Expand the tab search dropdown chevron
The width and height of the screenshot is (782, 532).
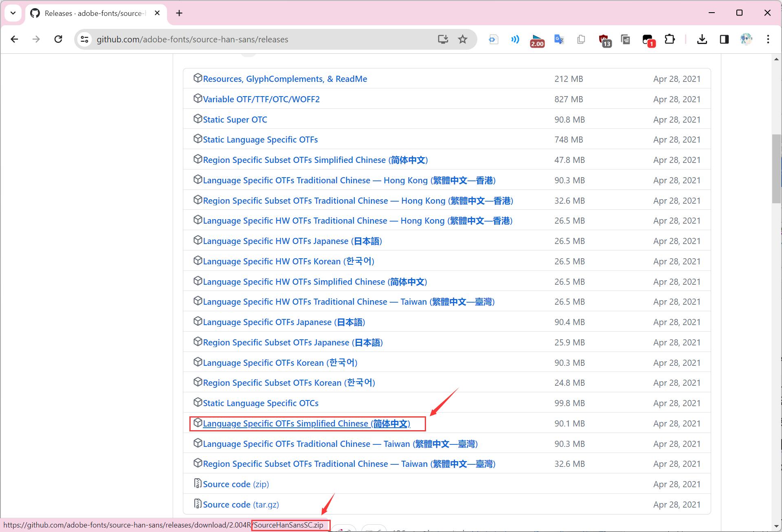(x=13, y=13)
